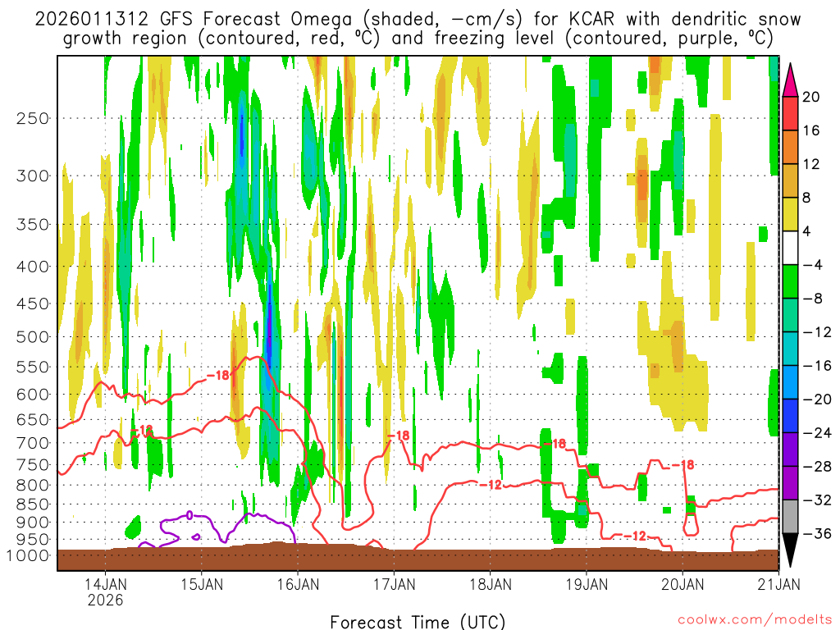The image size is (840, 630).
Task: Pick the blue -20 to -24 colorbar swatch
Action: [x=790, y=416]
